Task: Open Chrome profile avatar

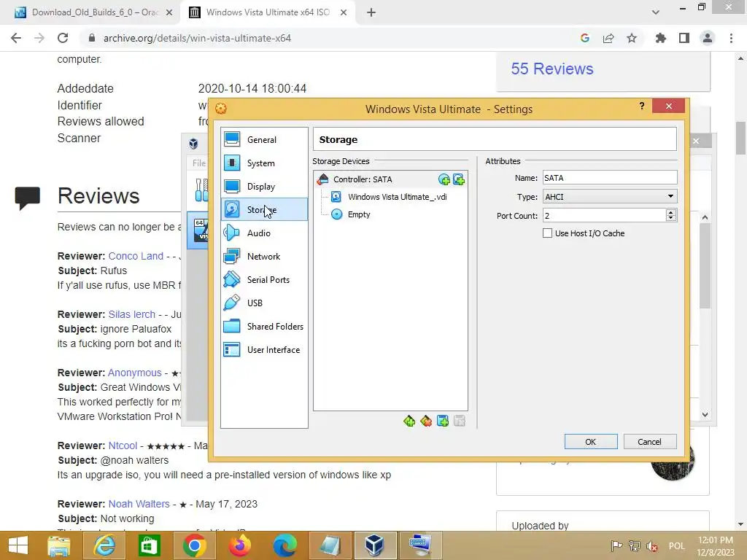Action: point(708,38)
